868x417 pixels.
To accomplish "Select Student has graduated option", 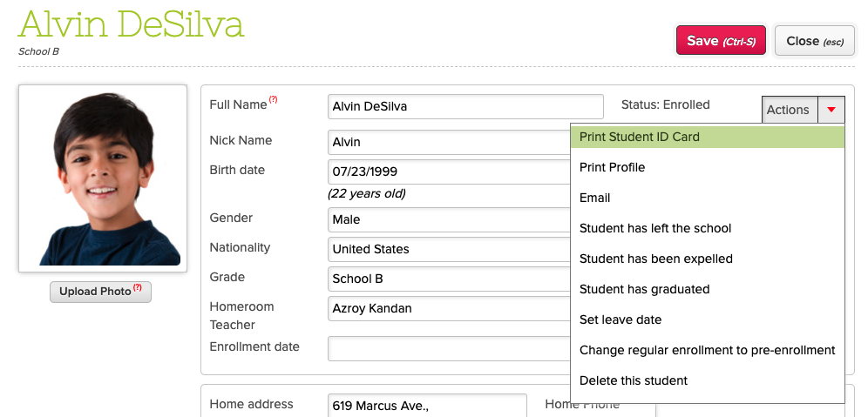I will coord(644,289).
